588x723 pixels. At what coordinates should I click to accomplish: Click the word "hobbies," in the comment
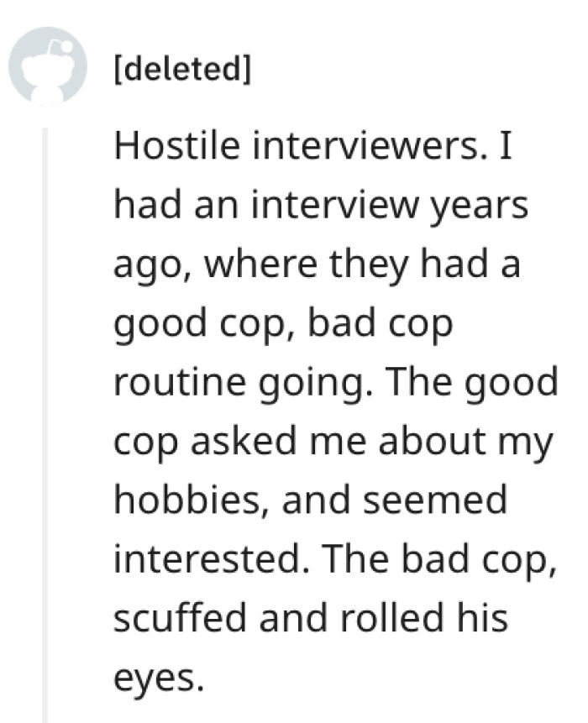[x=192, y=501]
